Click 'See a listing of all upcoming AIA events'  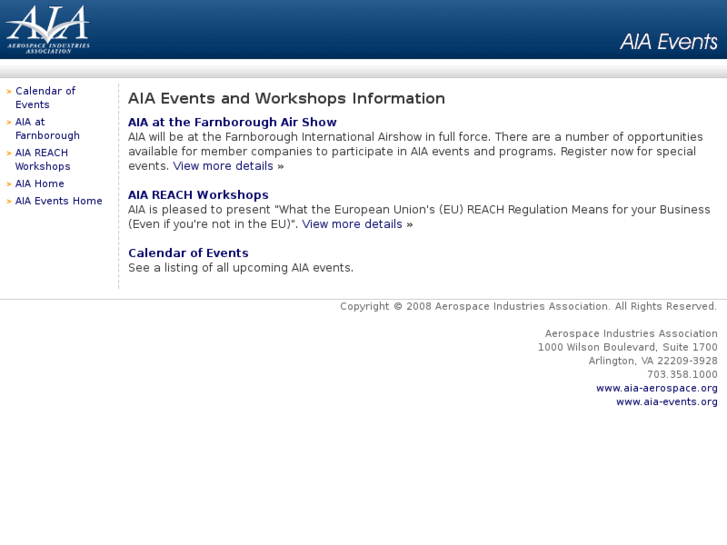pyautogui.click(x=241, y=268)
